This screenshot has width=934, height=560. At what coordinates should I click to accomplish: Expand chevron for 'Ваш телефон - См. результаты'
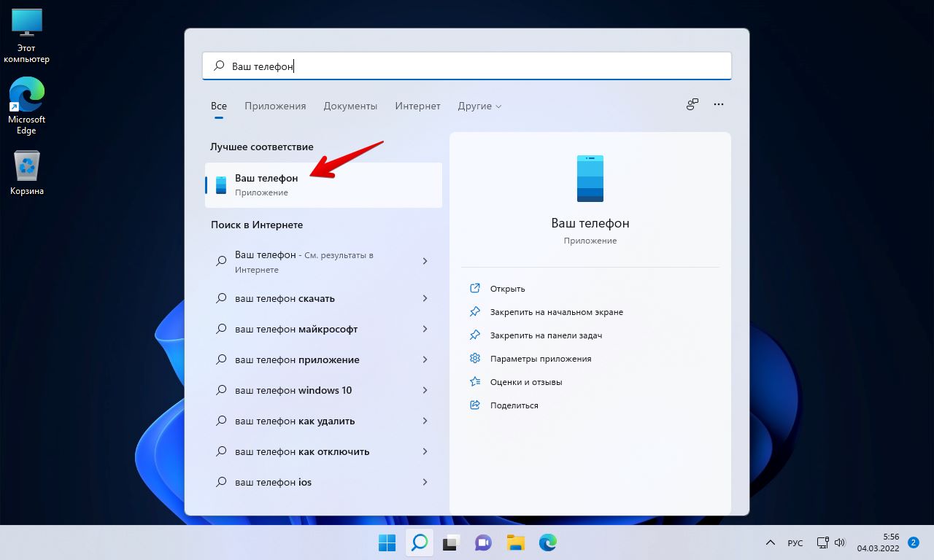pos(425,261)
